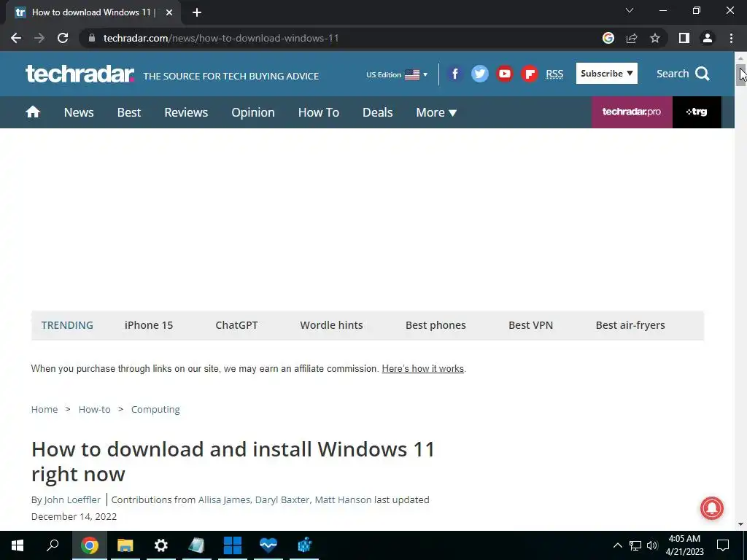747x560 pixels.
Task: Select Best phones trending topic
Action: pyautogui.click(x=436, y=325)
